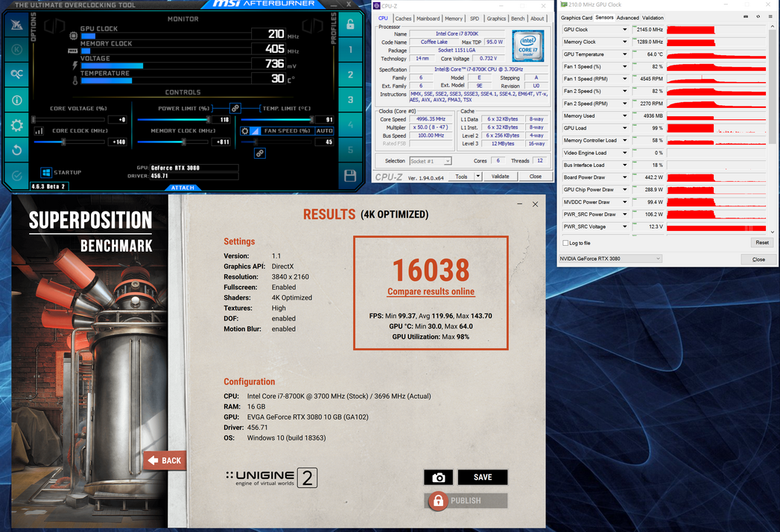Apply settings with the checkmark icon
The image size is (780, 532).
16,176
